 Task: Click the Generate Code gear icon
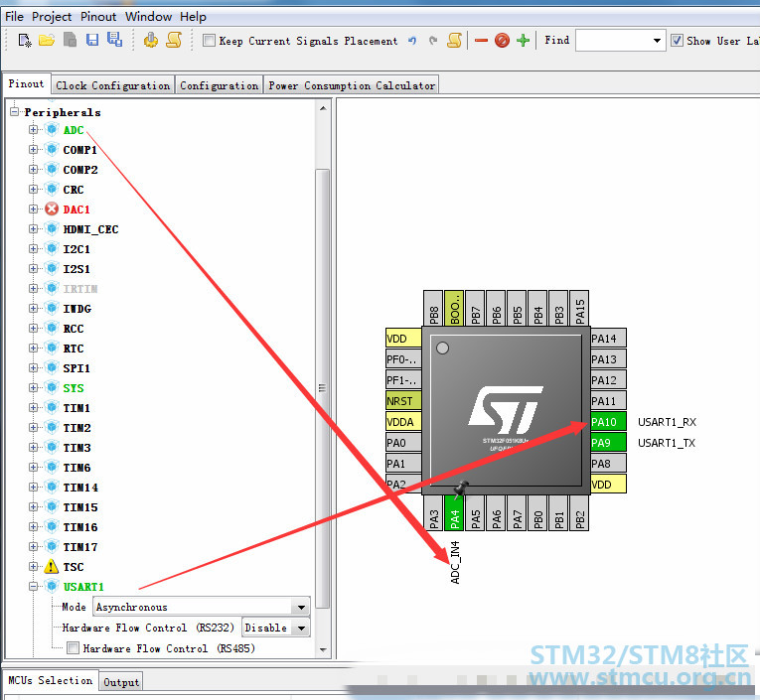point(151,40)
